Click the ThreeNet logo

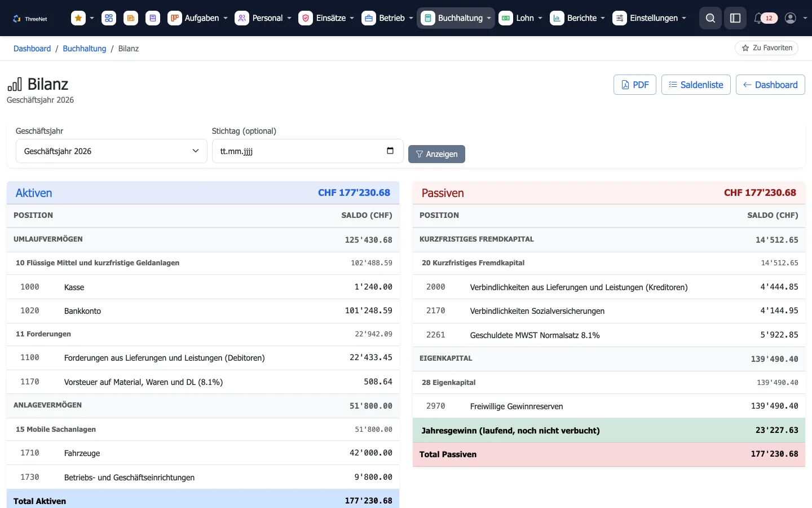(x=30, y=19)
